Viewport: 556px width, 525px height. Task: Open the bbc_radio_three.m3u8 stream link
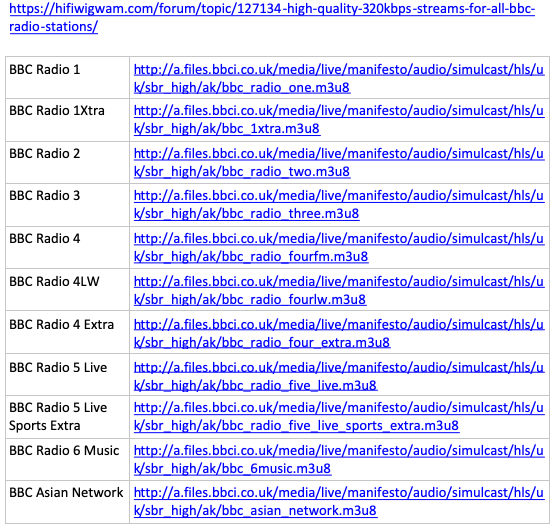pyautogui.click(x=339, y=204)
